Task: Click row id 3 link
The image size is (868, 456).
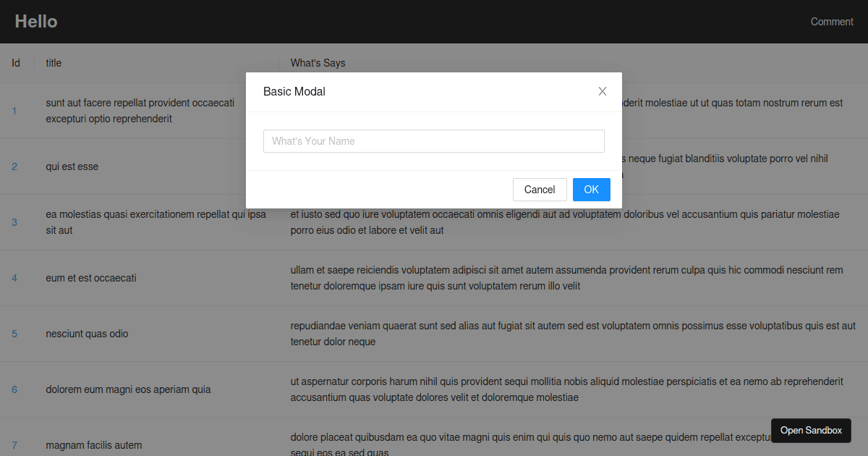Action: coord(14,222)
